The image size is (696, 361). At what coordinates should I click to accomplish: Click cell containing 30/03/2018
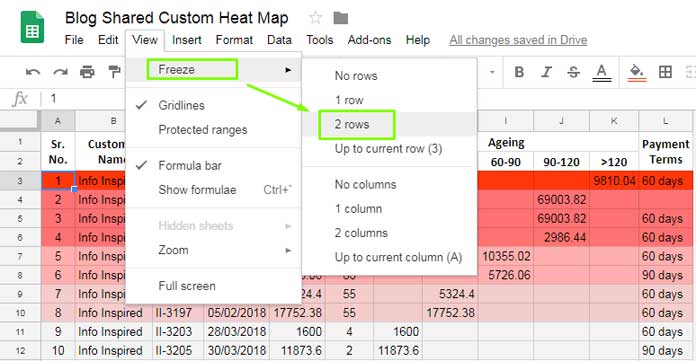point(237,351)
